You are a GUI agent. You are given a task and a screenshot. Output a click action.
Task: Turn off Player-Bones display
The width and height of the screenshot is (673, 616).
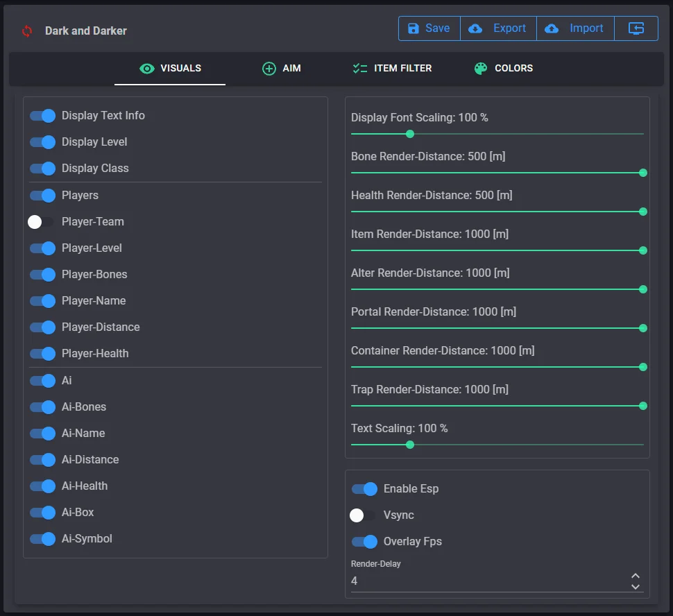coord(42,275)
